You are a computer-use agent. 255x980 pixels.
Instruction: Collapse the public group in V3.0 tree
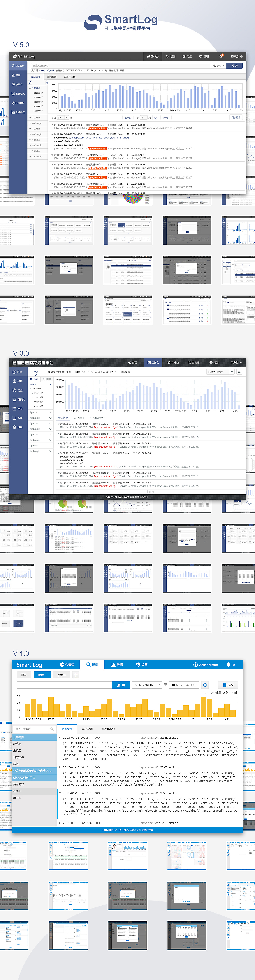(x=50, y=385)
